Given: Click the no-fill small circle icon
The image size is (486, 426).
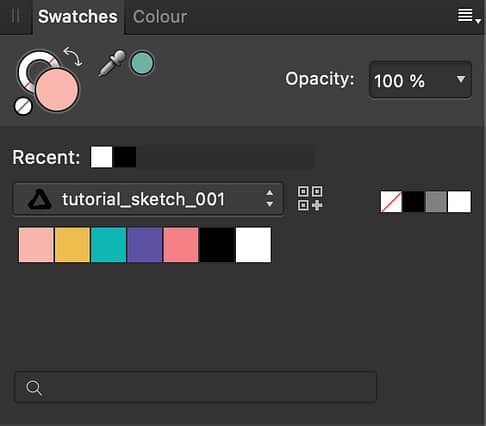Looking at the screenshot, I should click(x=23, y=106).
